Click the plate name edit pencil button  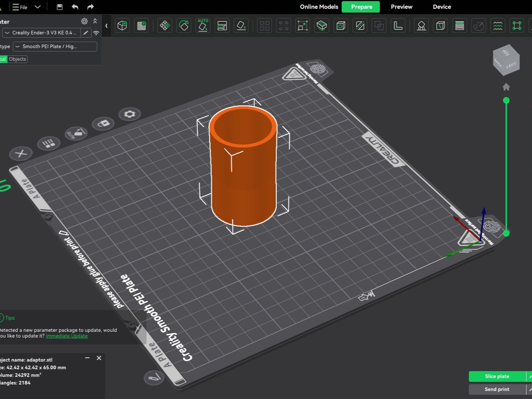(154, 378)
